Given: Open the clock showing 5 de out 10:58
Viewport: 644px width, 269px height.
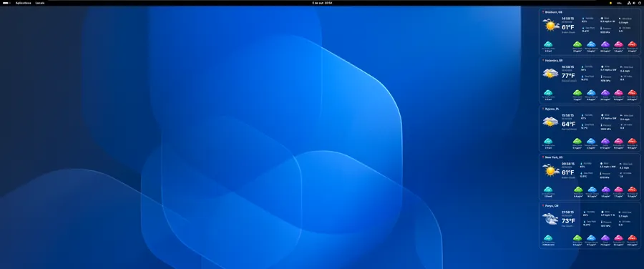Looking at the screenshot, I should tap(322, 3).
